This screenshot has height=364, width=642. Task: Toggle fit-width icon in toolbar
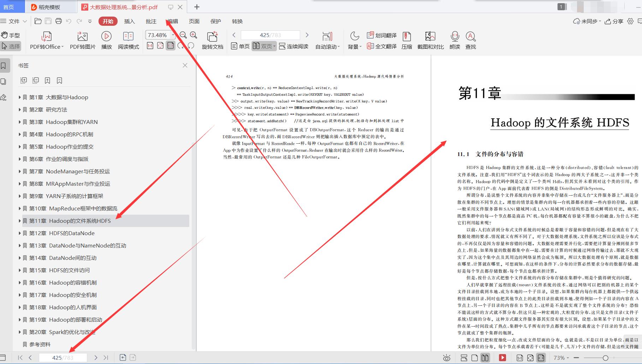click(x=171, y=46)
